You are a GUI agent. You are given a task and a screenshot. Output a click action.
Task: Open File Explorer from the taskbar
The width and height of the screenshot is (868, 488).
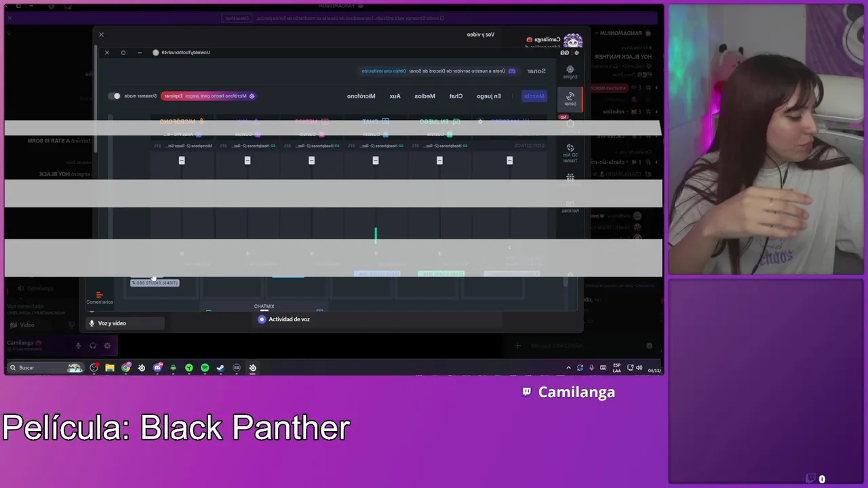coord(110,367)
